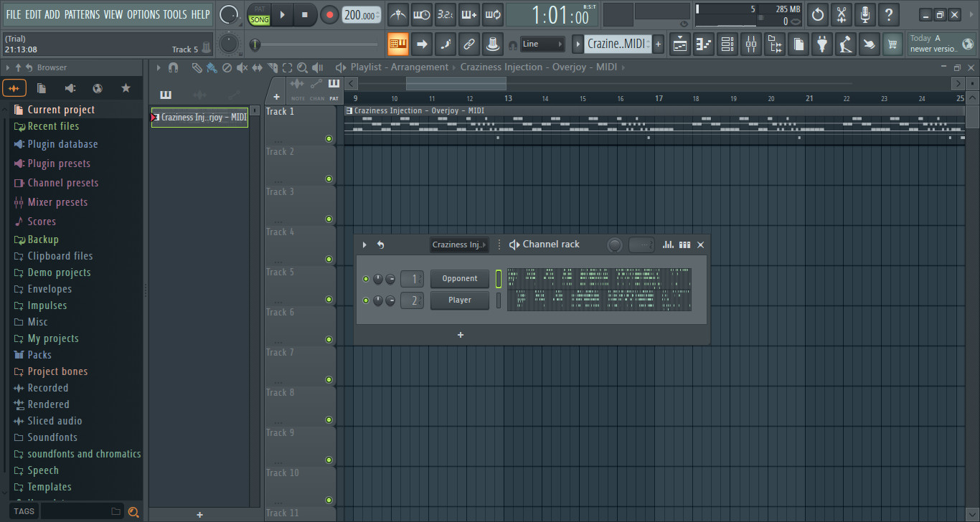Click the recycle bin undo history icon
The width and height of the screenshot is (980, 522).
(817, 14)
